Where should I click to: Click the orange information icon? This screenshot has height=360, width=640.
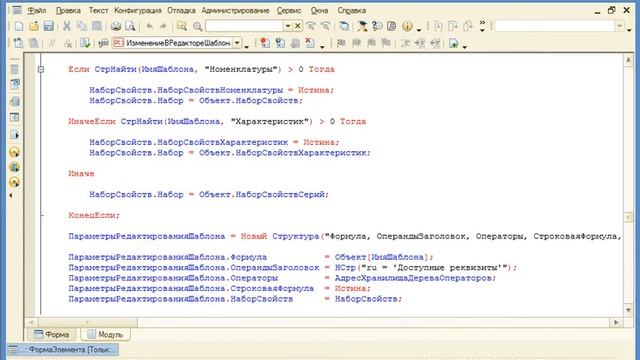tap(407, 27)
